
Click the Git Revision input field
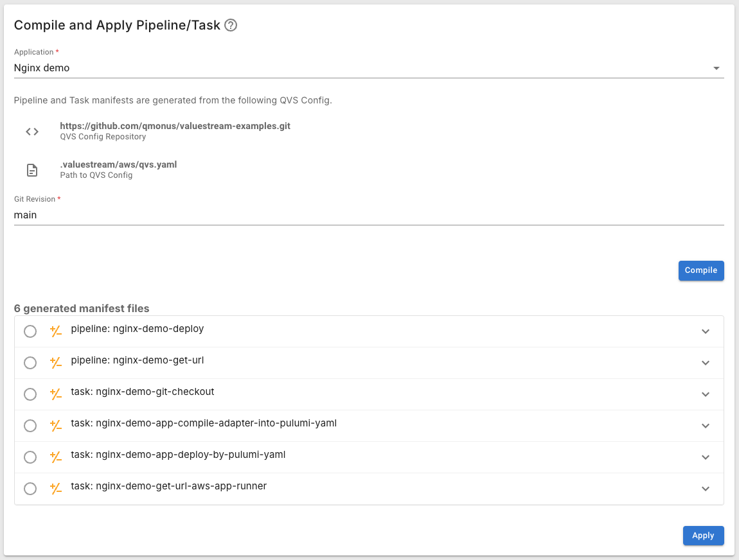pyautogui.click(x=368, y=215)
